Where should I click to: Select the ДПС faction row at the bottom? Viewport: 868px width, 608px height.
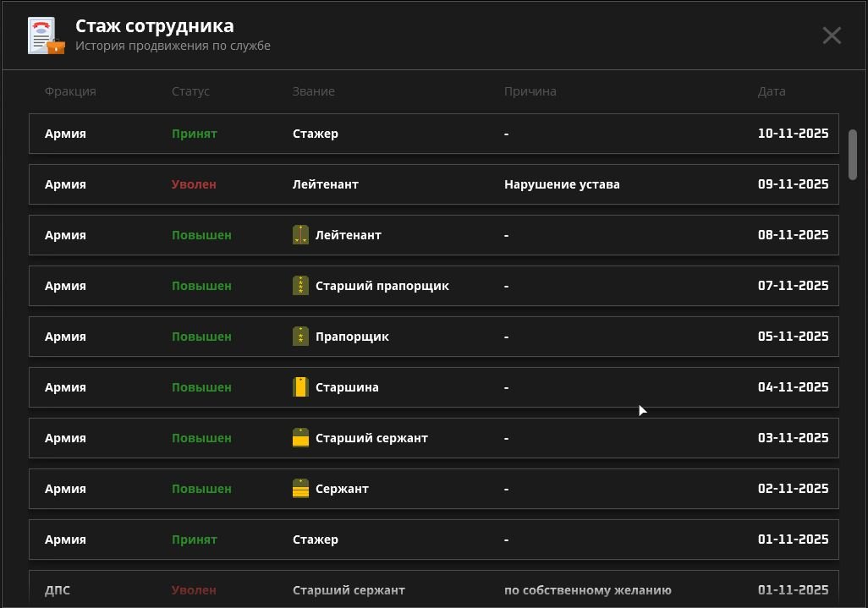(x=433, y=589)
